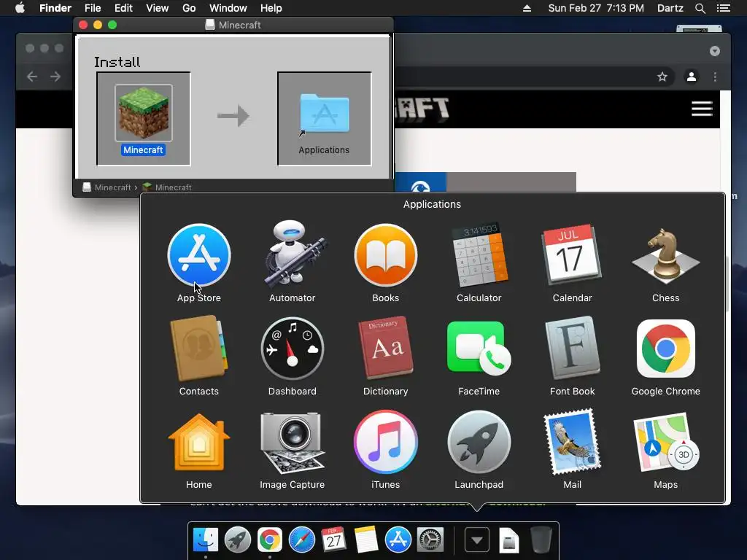Open the Window menu
This screenshot has width=747, height=560.
(x=228, y=8)
